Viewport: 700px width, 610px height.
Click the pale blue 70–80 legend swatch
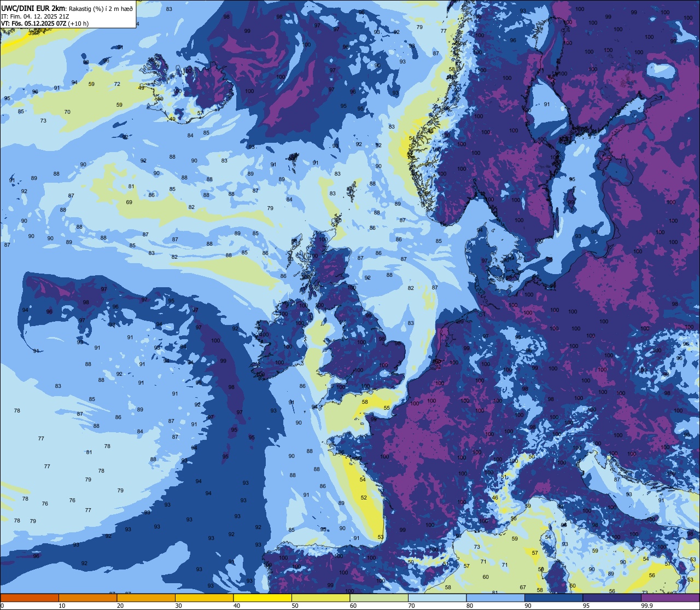coord(437,598)
